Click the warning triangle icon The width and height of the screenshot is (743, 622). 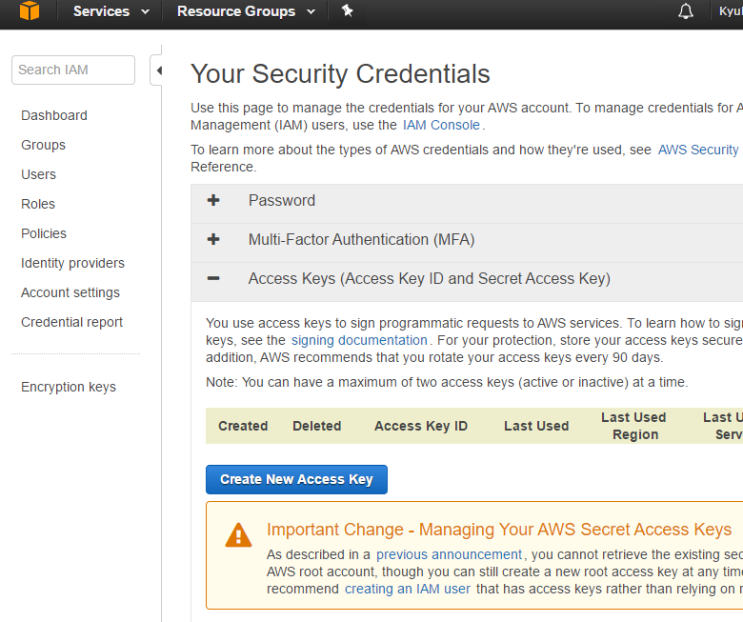(238, 535)
